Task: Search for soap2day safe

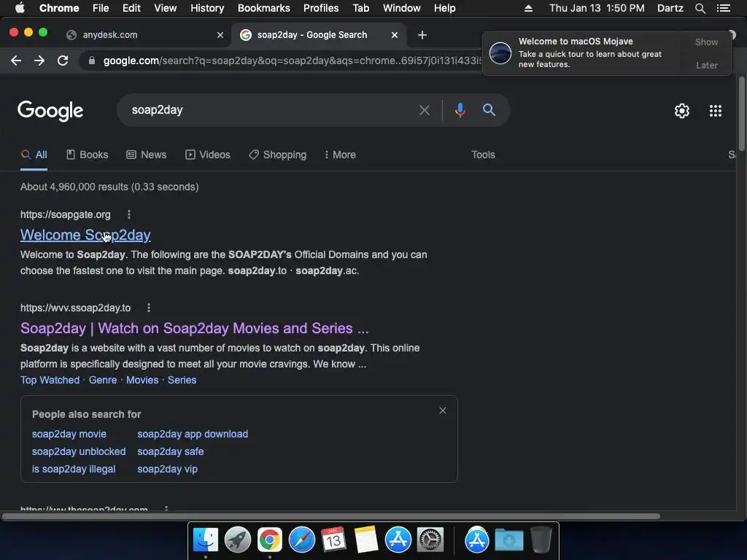Action: click(171, 451)
